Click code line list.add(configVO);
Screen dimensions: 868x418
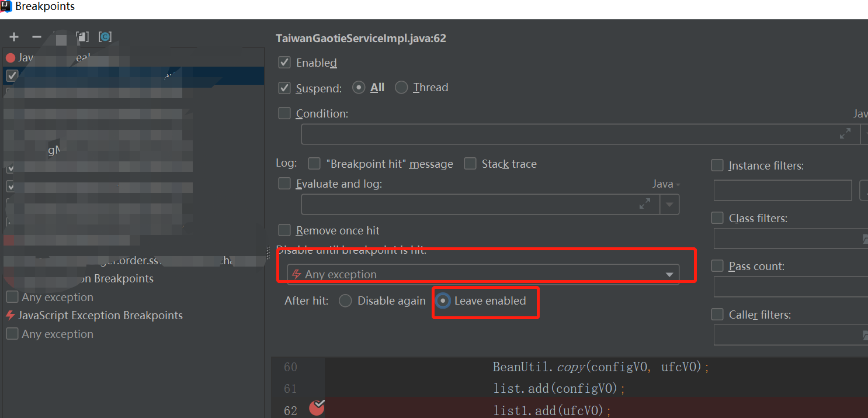pyautogui.click(x=560, y=389)
